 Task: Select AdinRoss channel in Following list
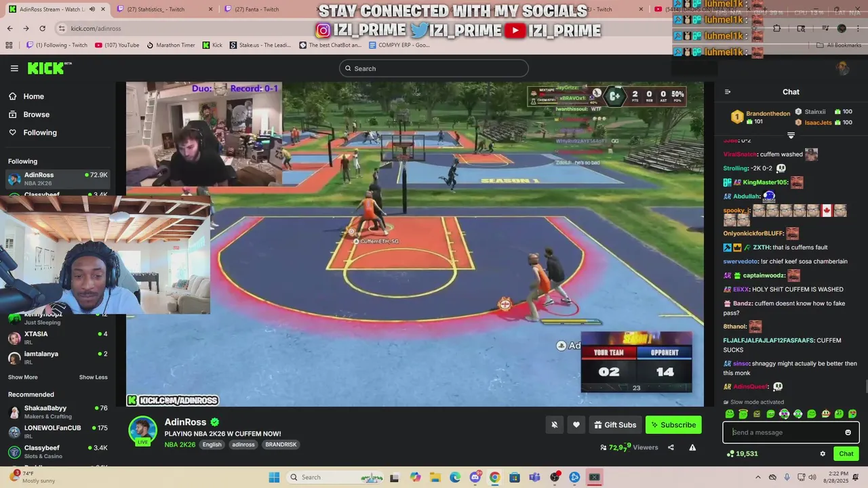[58, 179]
